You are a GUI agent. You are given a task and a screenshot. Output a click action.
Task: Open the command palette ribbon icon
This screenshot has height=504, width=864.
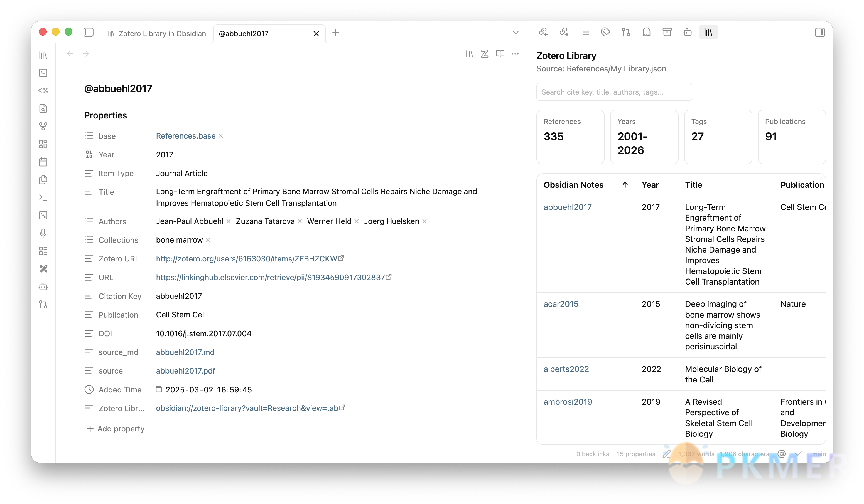[43, 198]
